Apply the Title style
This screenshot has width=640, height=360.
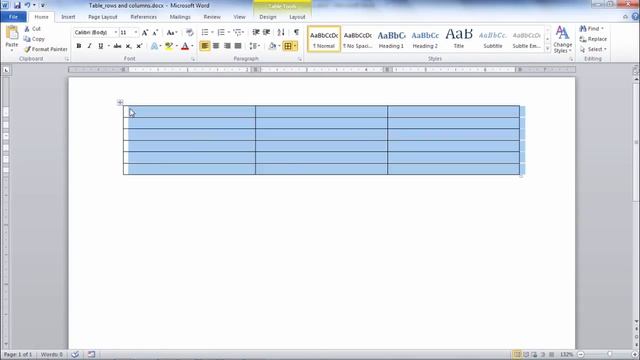459,39
